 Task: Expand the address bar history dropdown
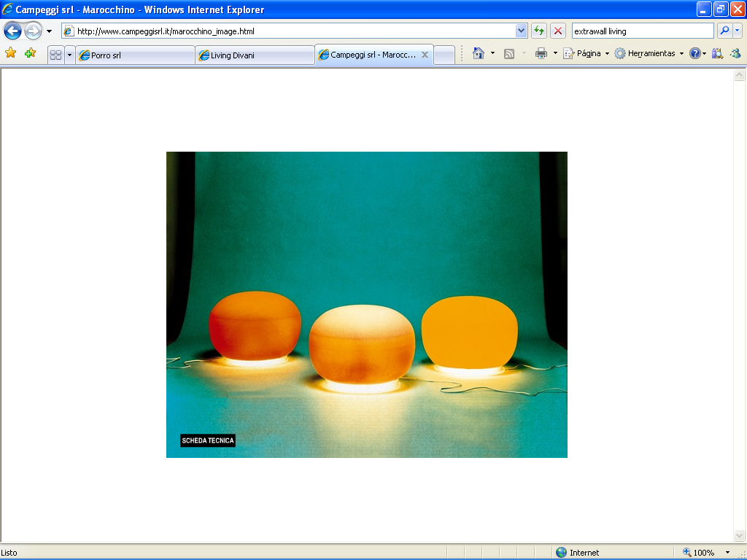(x=521, y=31)
